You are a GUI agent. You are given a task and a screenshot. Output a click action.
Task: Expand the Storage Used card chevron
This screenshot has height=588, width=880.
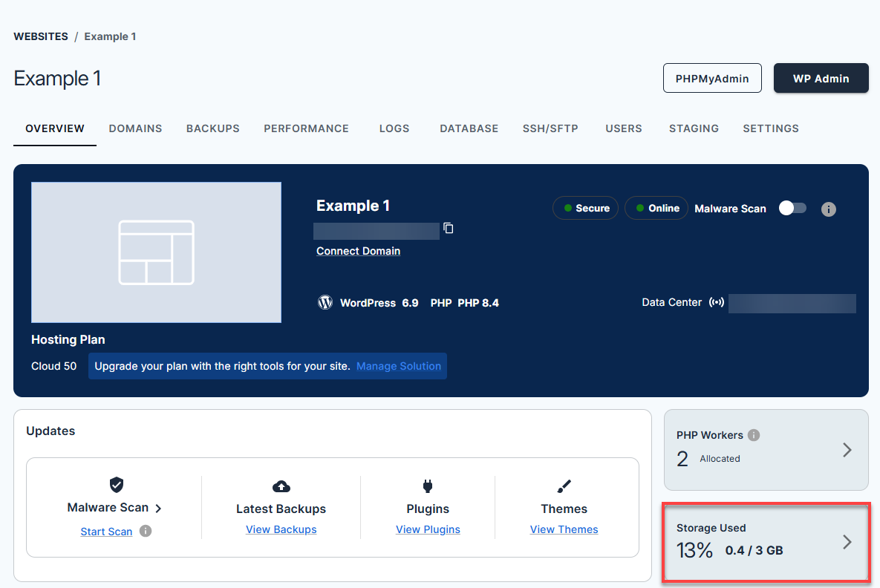[847, 542]
